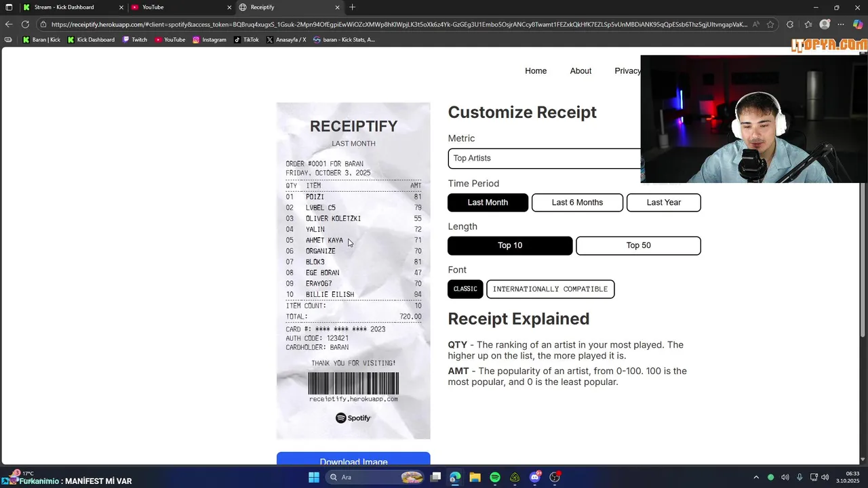This screenshot has height=488, width=868.
Task: Open the microphone tray icon
Action: click(800, 477)
